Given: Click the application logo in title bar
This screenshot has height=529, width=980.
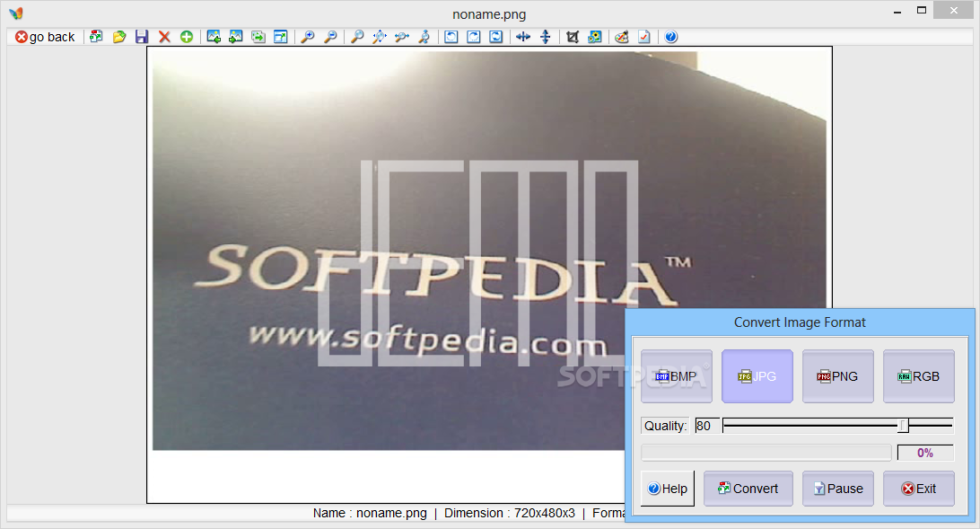Looking at the screenshot, I should [x=16, y=13].
